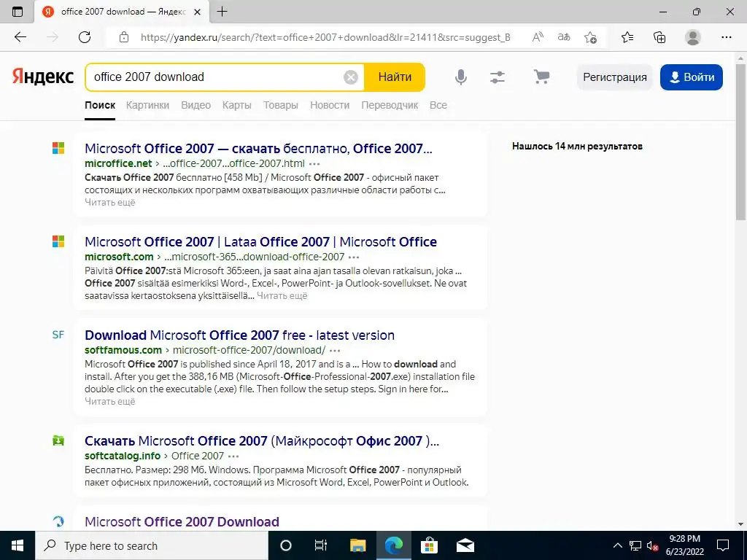Open the 'Все' services menu

438,105
